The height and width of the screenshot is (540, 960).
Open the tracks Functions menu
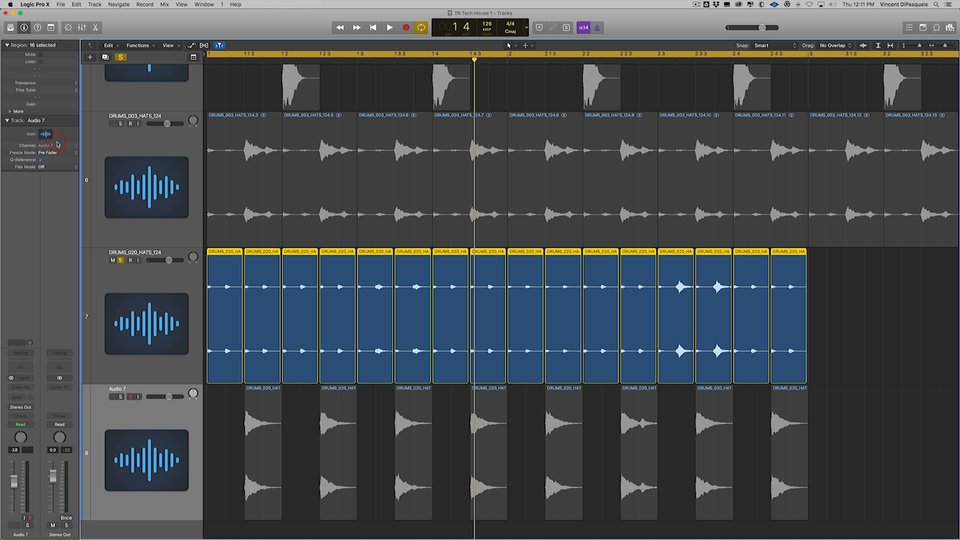pos(140,45)
